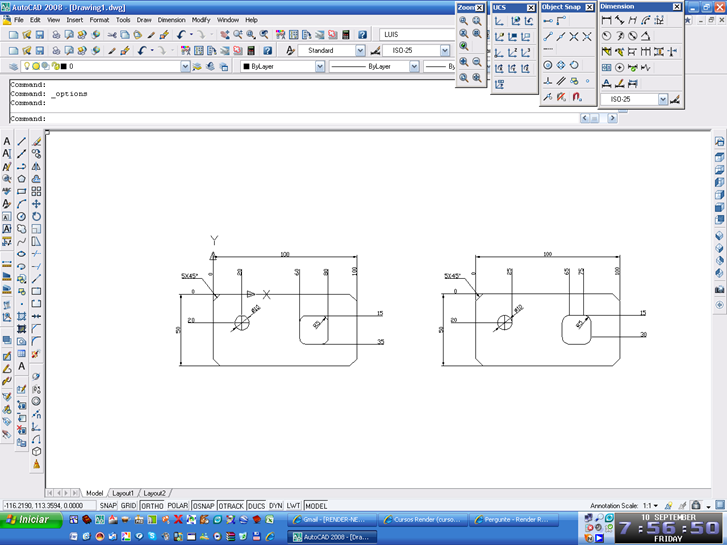Toggle SNAP mode in status bar
Image resolution: width=728 pixels, height=546 pixels.
(x=108, y=506)
